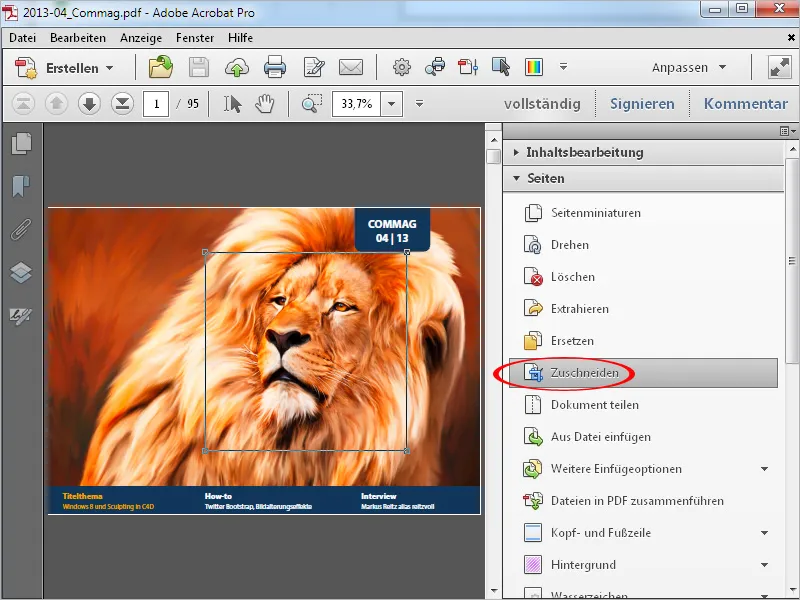Go to previous page arrow
The image size is (800, 600).
pyautogui.click(x=56, y=104)
